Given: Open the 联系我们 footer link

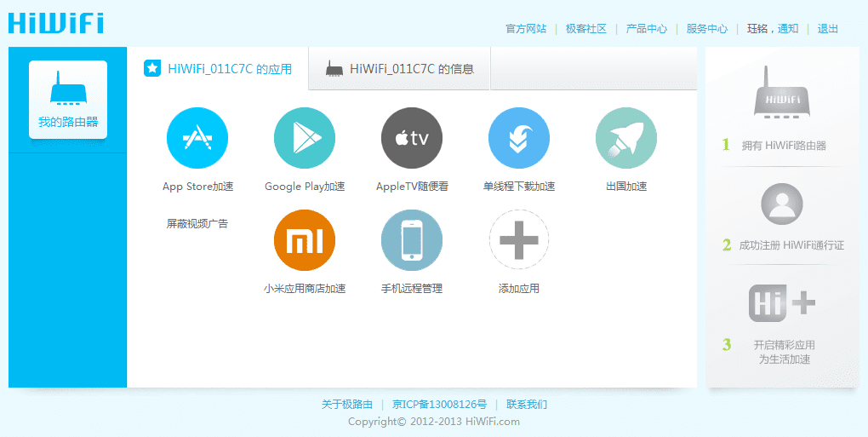Looking at the screenshot, I should [527, 405].
